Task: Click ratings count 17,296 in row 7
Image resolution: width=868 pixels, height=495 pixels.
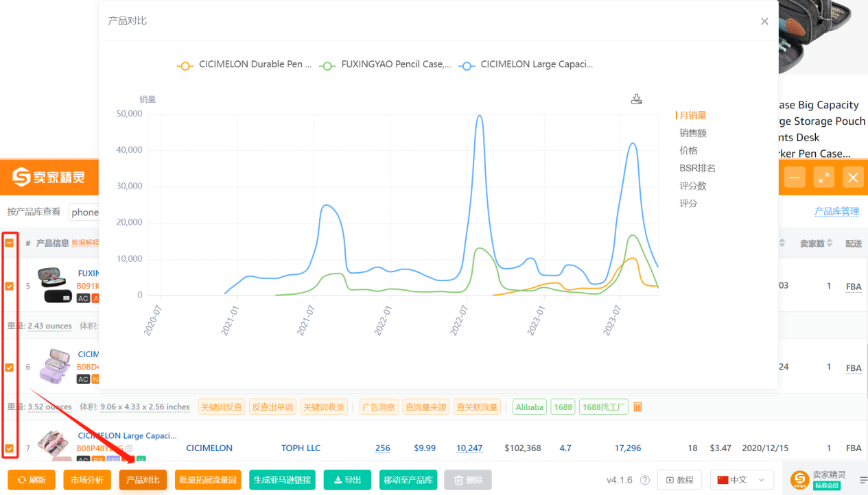Action: [x=628, y=448]
